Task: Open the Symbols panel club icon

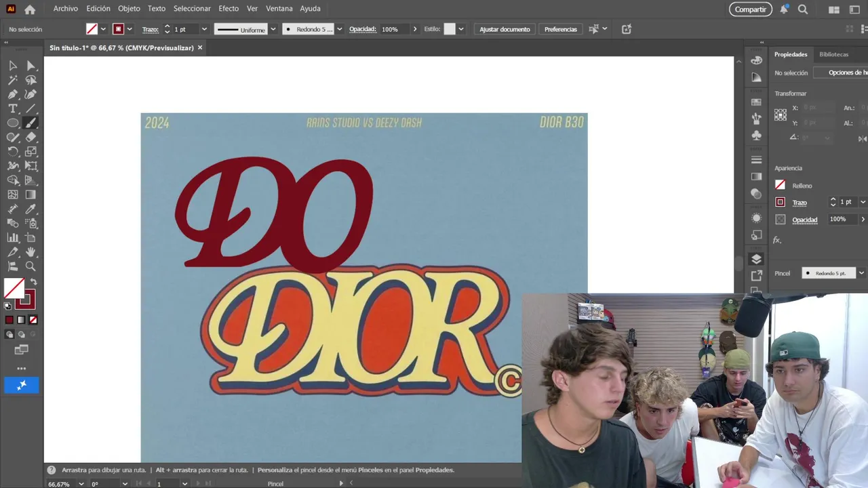Action: (757, 136)
